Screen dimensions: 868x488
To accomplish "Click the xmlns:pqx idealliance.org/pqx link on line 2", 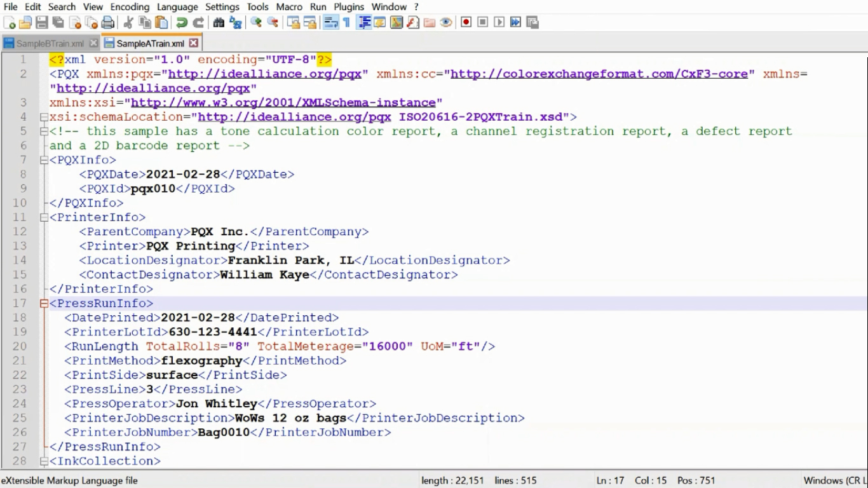I will click(264, 74).
